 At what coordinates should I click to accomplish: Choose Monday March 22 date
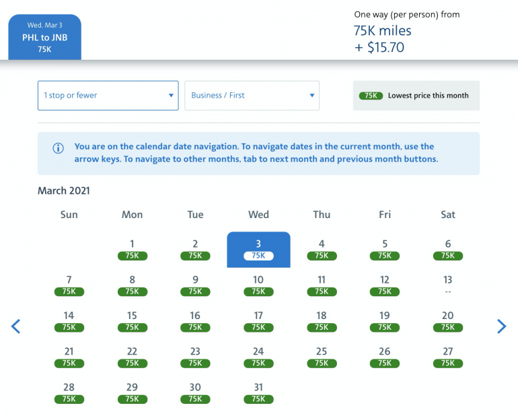(132, 356)
